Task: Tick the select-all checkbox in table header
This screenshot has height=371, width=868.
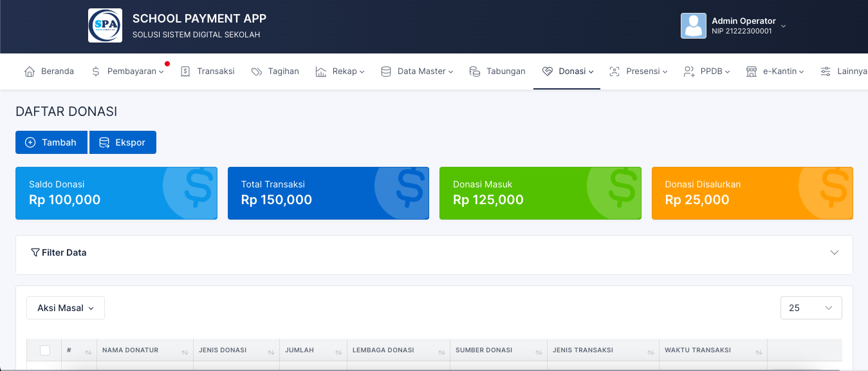Action: [45, 350]
